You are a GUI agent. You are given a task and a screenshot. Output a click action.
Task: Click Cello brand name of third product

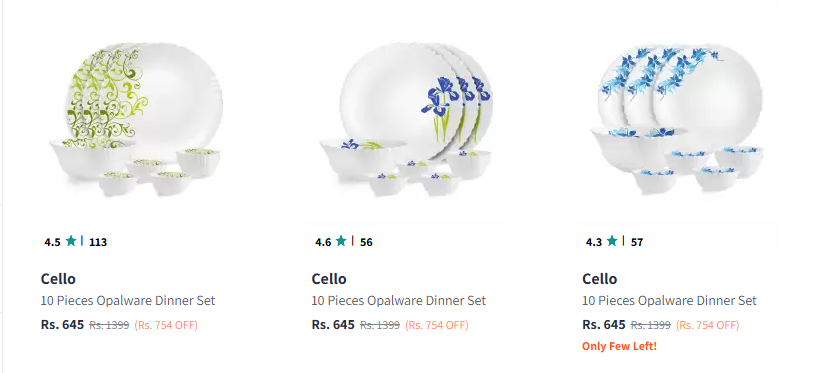point(599,279)
